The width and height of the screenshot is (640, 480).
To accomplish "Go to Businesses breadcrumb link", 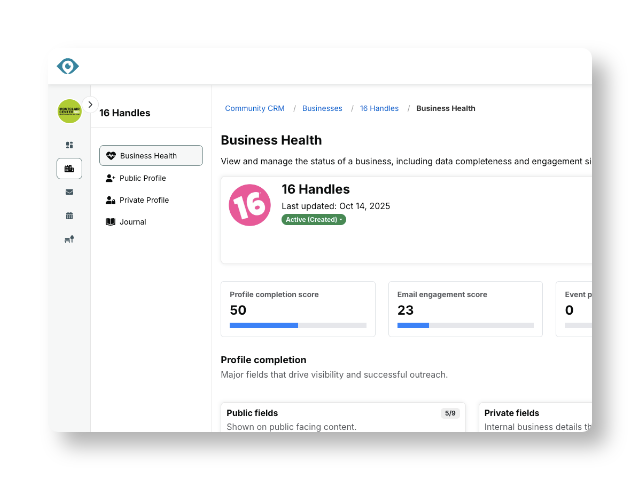I will point(322,108).
